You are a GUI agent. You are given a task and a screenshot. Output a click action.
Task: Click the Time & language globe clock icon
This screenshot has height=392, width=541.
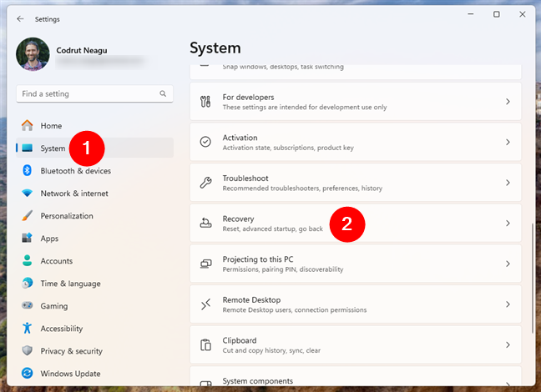(x=28, y=283)
